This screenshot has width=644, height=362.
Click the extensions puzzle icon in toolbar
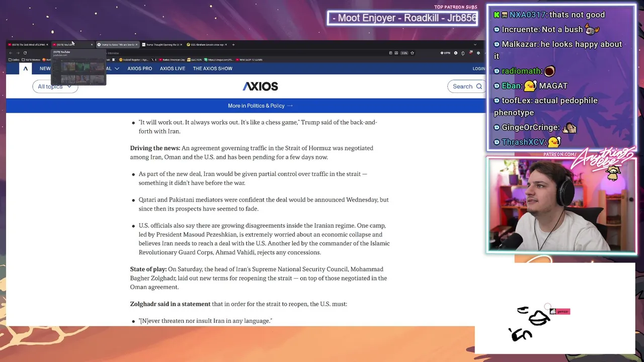coord(463,53)
